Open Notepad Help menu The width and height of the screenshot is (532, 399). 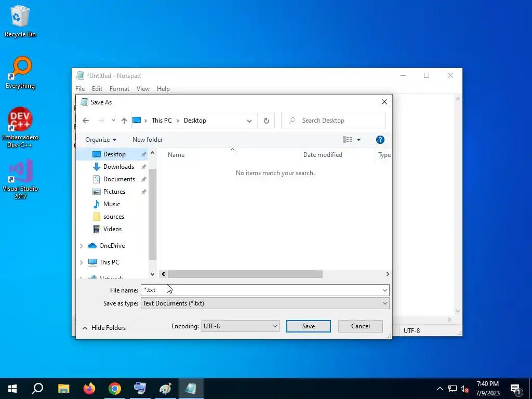(163, 89)
